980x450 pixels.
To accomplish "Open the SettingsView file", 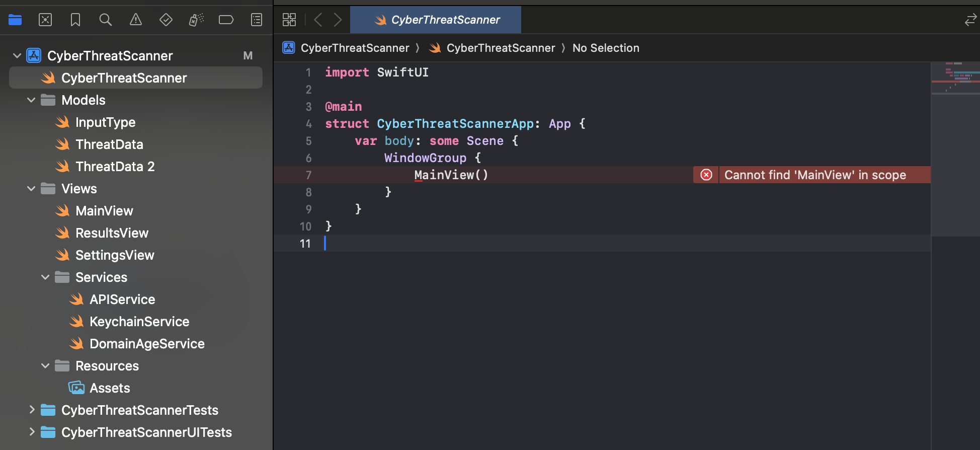I will click(x=115, y=255).
